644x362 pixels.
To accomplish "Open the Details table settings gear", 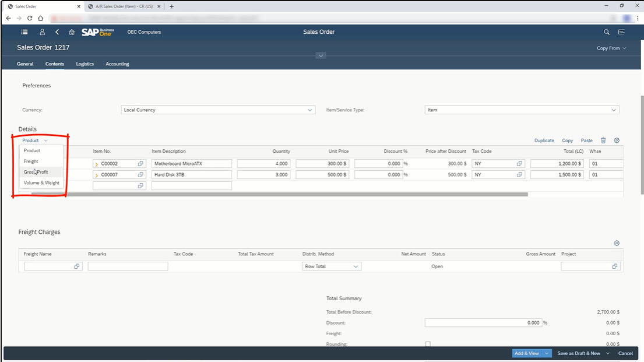I will (617, 140).
